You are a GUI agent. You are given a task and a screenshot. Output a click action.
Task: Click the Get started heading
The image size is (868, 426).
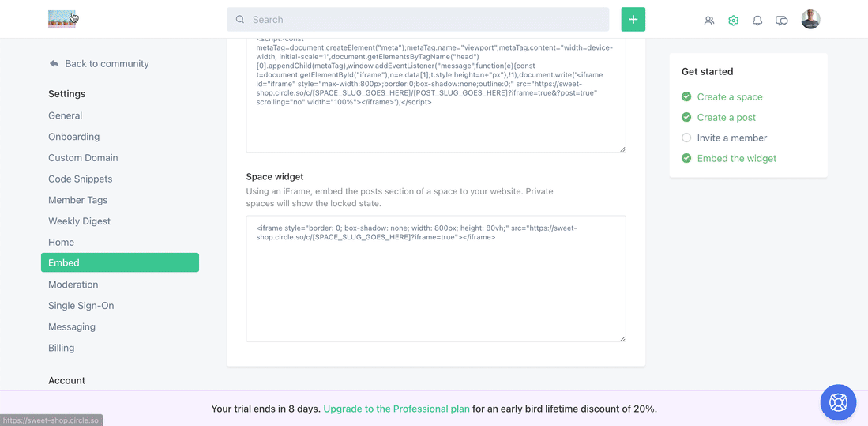(708, 71)
